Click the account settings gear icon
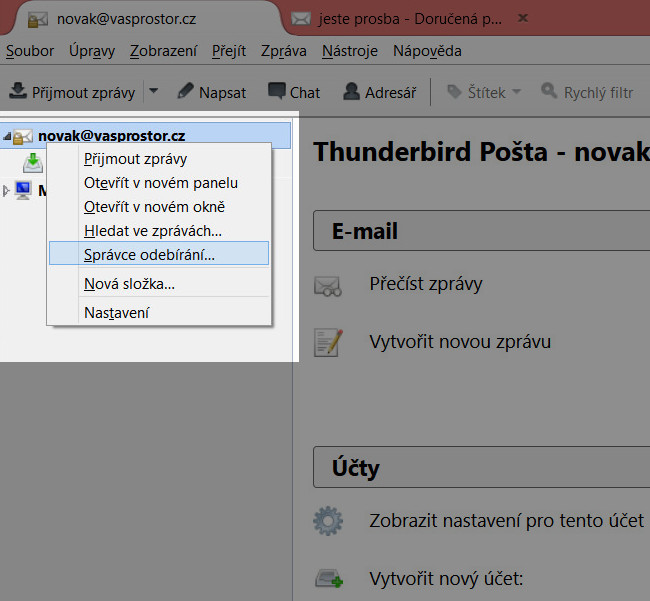This screenshot has width=650, height=601. tap(328, 521)
